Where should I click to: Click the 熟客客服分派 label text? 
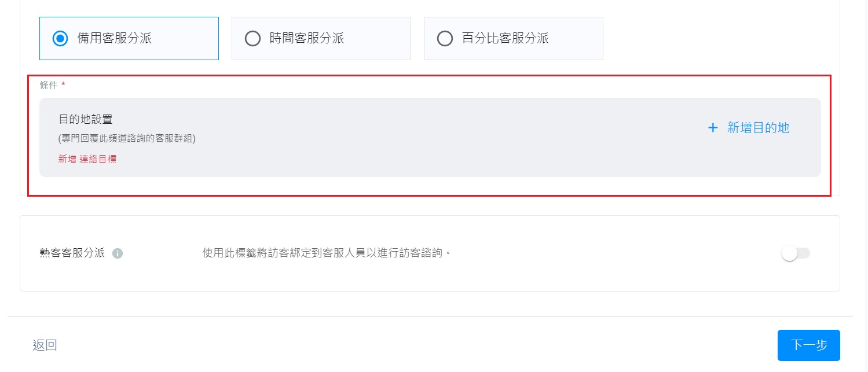tap(72, 253)
